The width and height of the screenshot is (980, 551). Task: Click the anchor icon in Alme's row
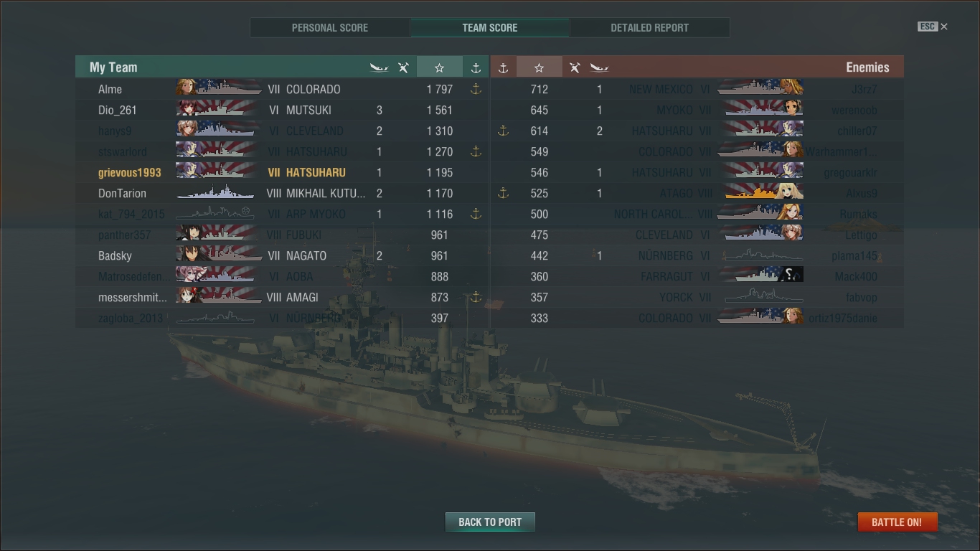click(x=475, y=89)
